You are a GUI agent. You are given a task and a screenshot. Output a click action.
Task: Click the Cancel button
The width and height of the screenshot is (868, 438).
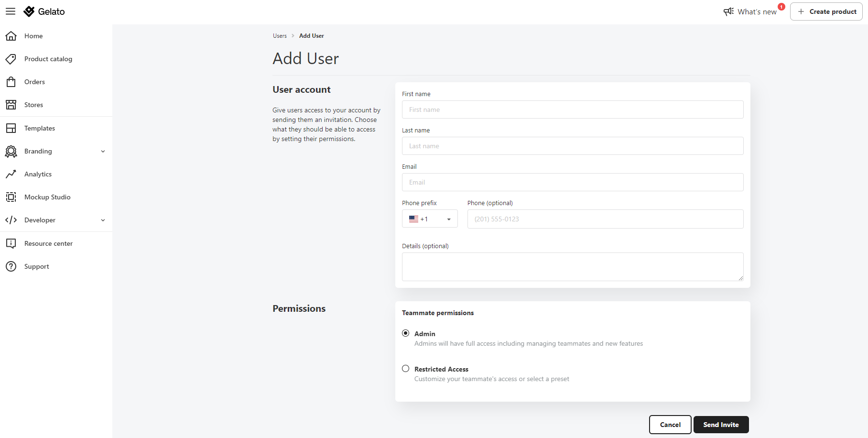coord(670,425)
